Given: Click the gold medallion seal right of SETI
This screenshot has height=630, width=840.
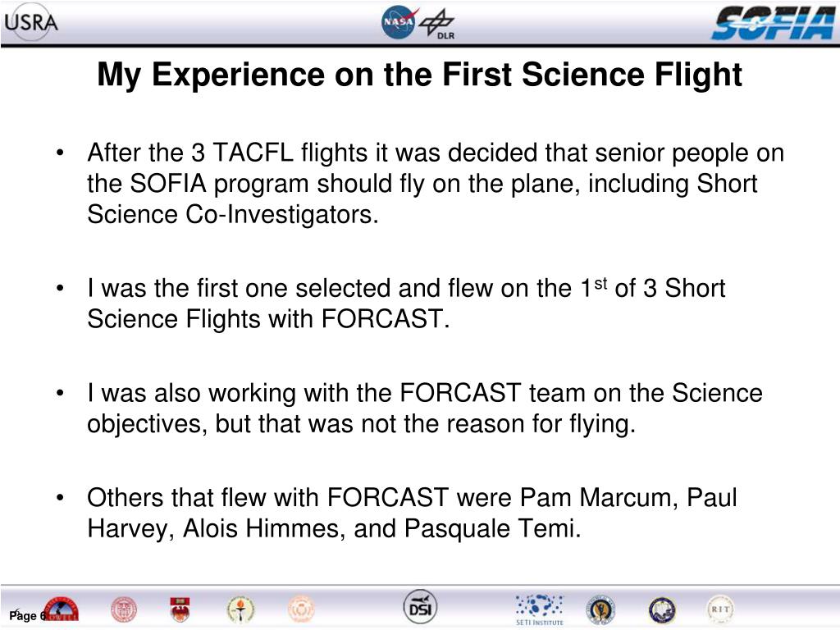Looking at the screenshot, I should 601,609.
